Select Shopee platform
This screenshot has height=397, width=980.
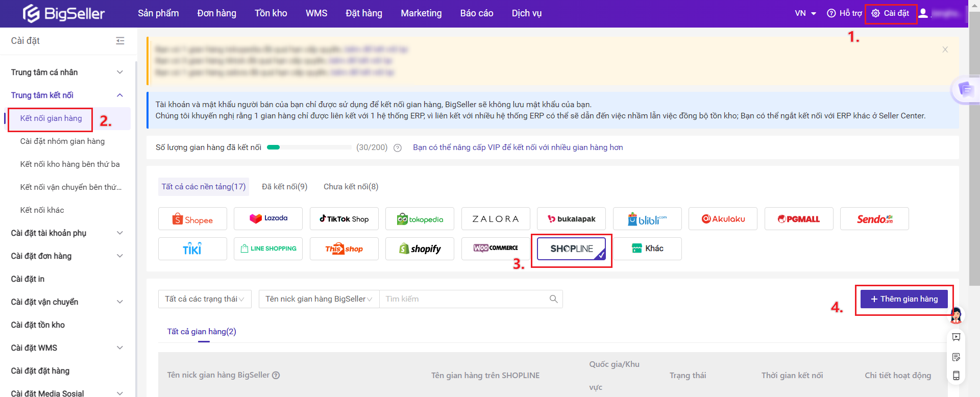(x=192, y=219)
